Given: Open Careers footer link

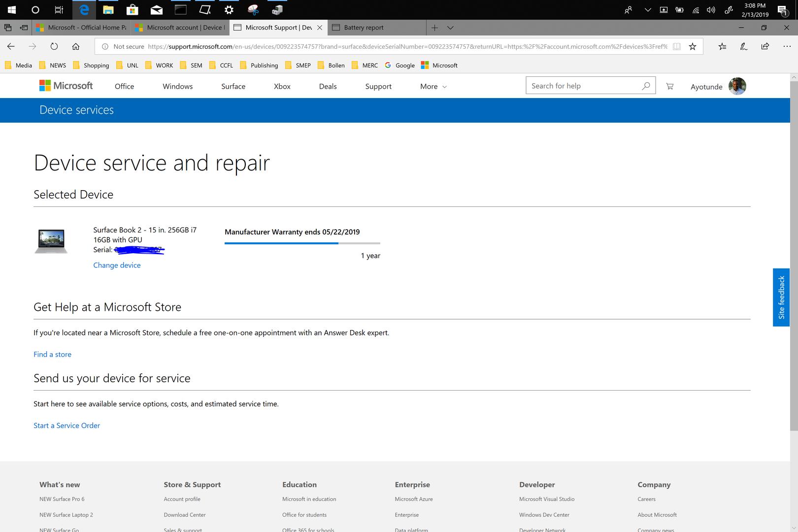Looking at the screenshot, I should [x=646, y=499].
